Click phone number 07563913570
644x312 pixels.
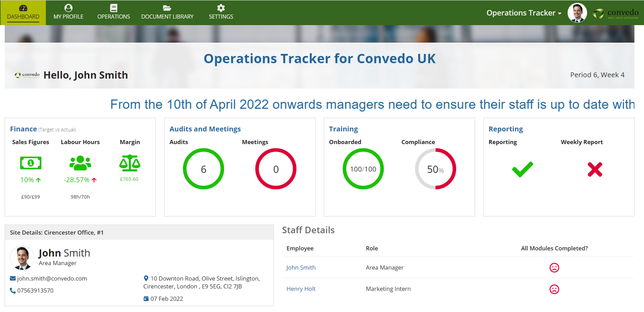[x=35, y=291]
